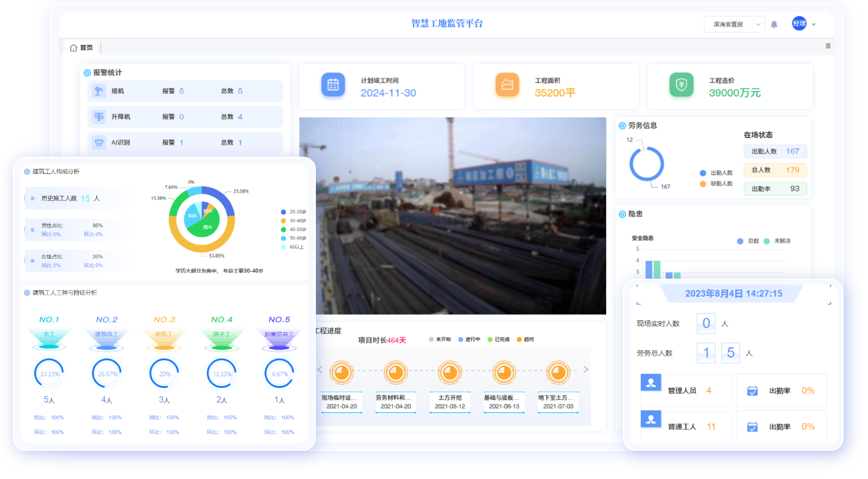
Task: Click the 出勤人数 167 status badge
Action: click(775, 152)
